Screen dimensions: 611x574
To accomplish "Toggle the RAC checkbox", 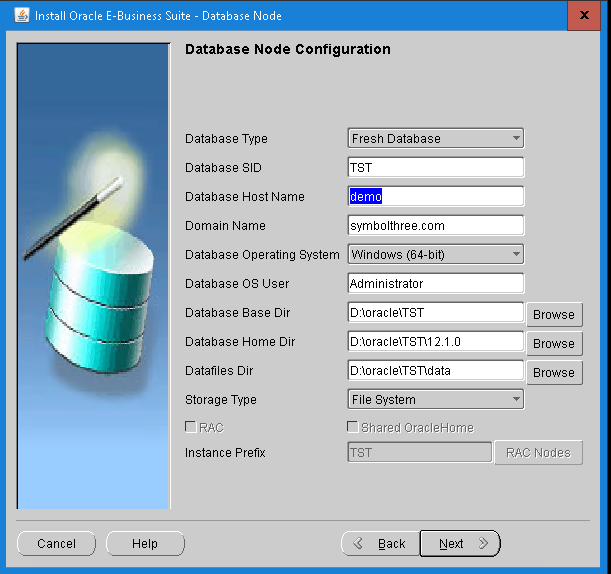I will (x=191, y=427).
